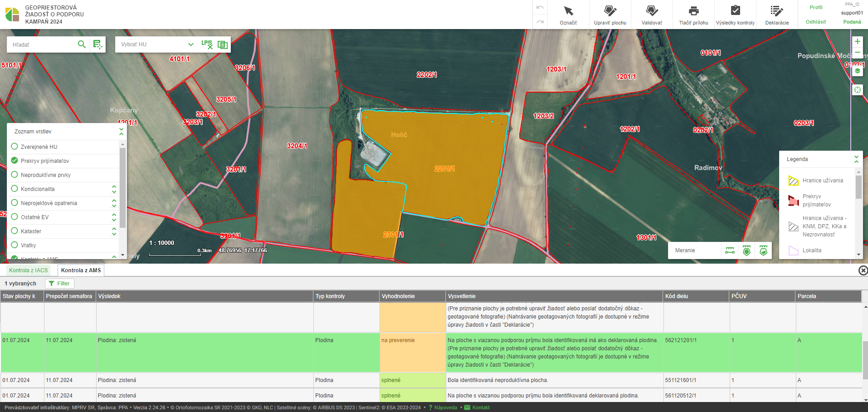
Task: Click the Podaná status link
Action: pos(852,22)
